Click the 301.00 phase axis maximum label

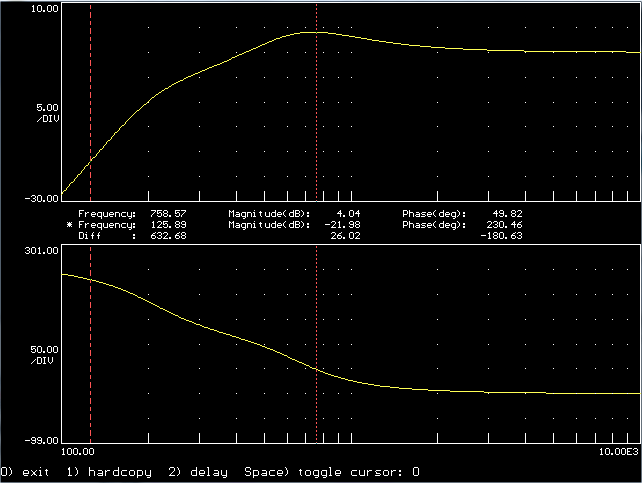41,251
